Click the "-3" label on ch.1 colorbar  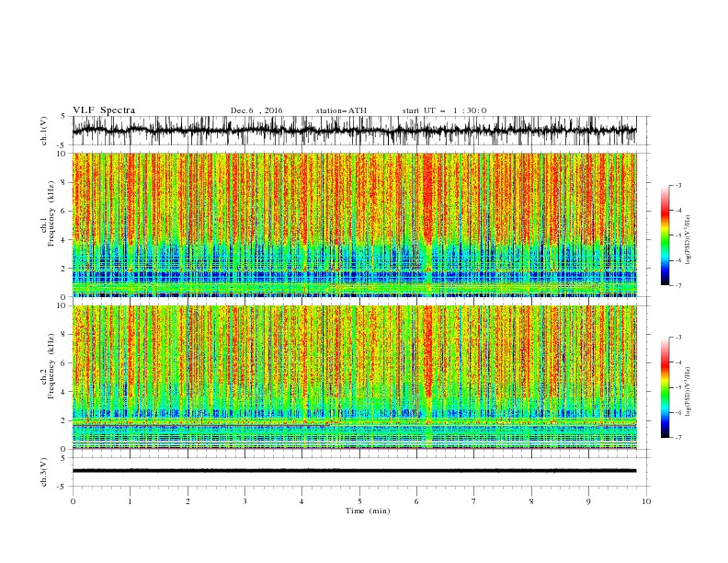tap(677, 185)
